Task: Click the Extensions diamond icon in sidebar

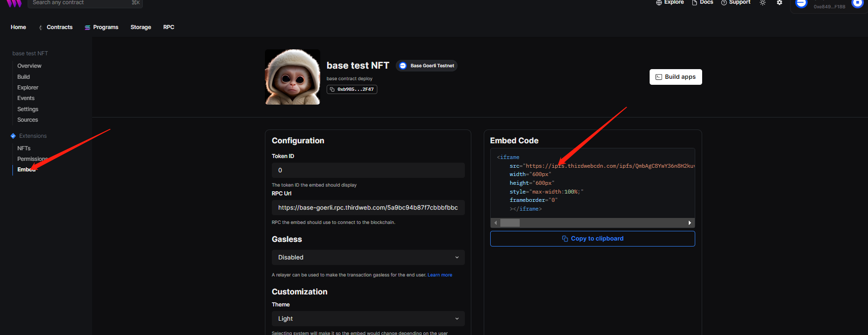Action: (13, 136)
